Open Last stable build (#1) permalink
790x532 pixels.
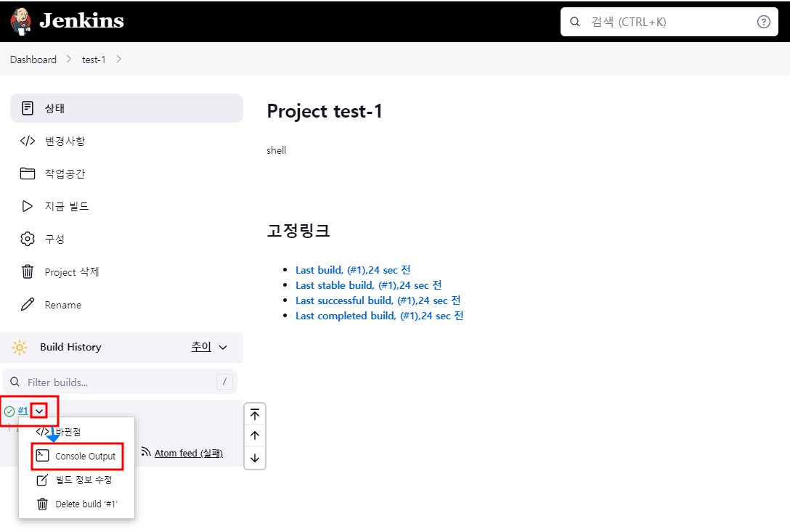click(369, 285)
